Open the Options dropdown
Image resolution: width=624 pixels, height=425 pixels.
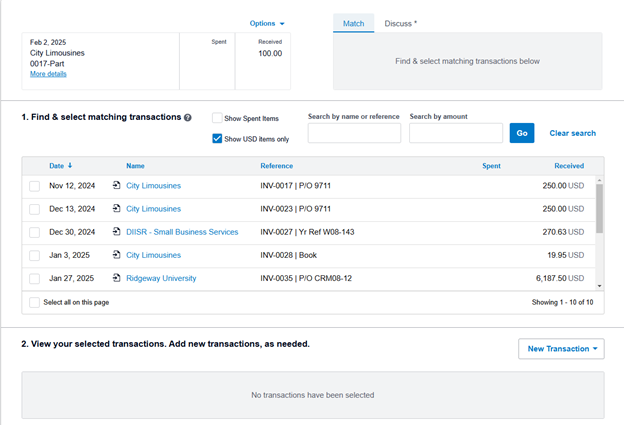click(267, 23)
